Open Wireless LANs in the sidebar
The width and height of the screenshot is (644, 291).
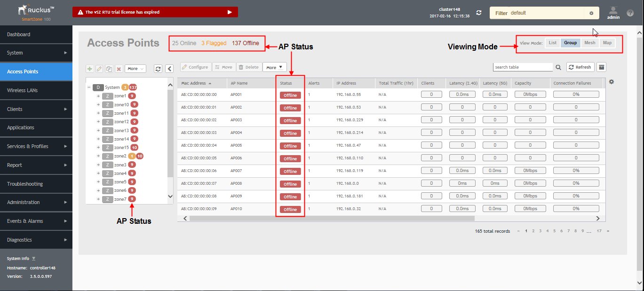(22, 90)
